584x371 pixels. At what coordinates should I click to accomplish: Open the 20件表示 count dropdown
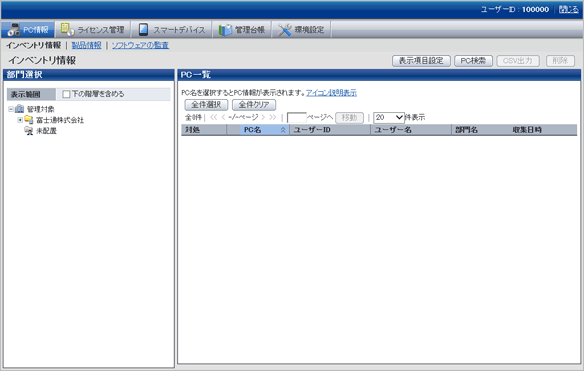[389, 118]
